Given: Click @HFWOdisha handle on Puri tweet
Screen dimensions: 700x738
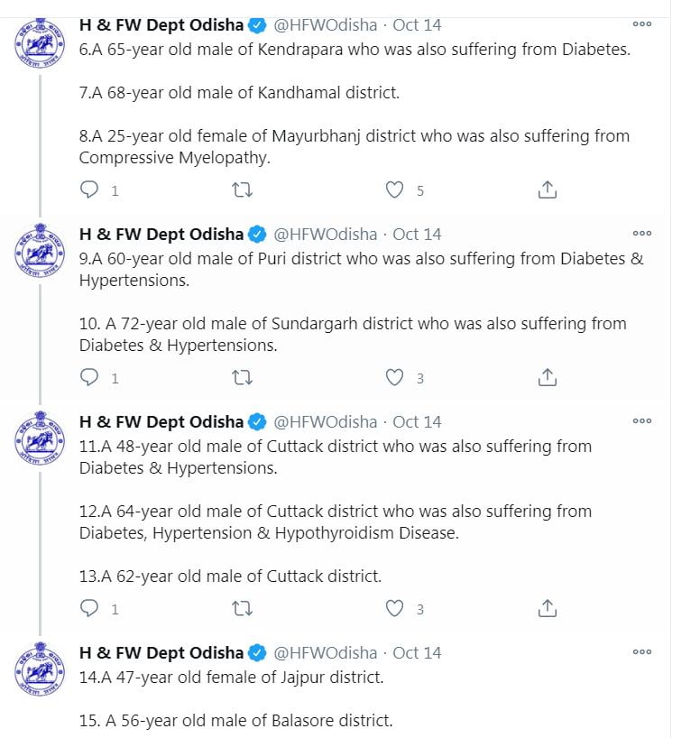Looking at the screenshot, I should (x=325, y=235).
